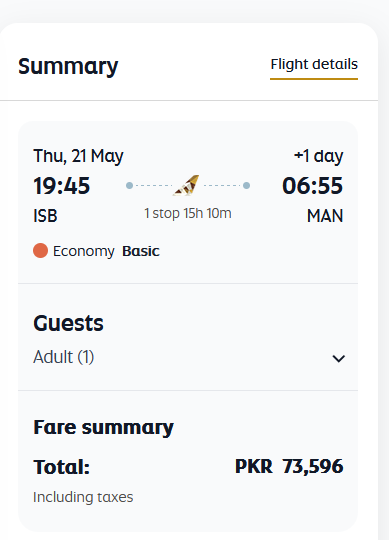Click the +1 day arrival indicator

coord(318,156)
